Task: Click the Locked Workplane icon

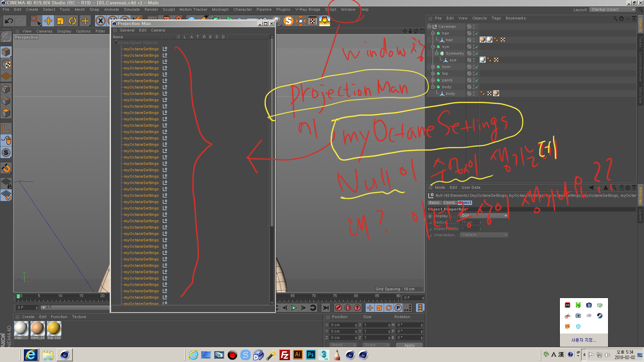Action: click(x=6, y=183)
